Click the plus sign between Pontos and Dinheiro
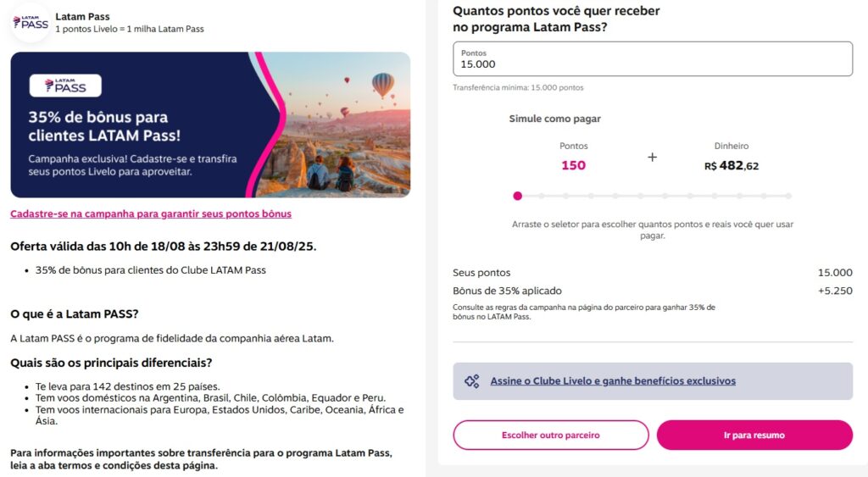868x477 pixels. pyautogui.click(x=652, y=158)
